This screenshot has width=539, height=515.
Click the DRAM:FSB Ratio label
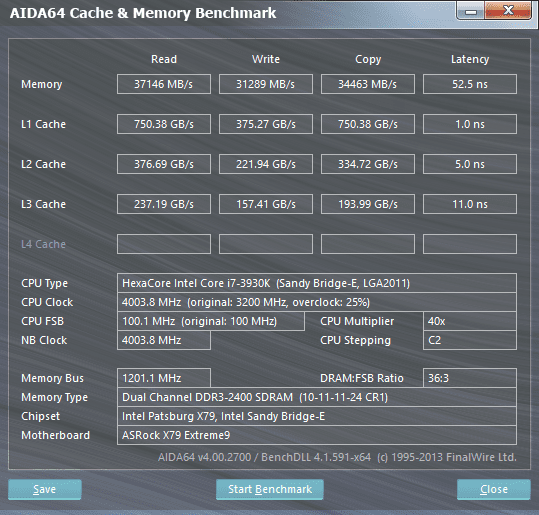pyautogui.click(x=362, y=378)
